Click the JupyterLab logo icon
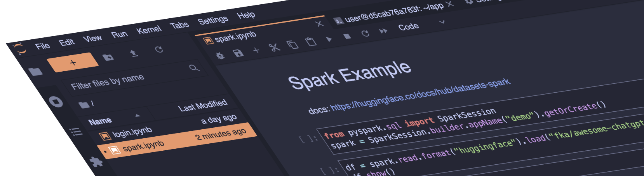This screenshot has height=176, width=644. 19,49
